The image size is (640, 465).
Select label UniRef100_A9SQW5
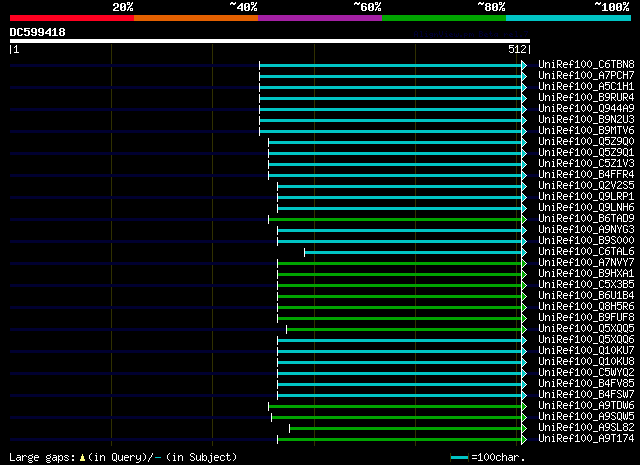586,417
